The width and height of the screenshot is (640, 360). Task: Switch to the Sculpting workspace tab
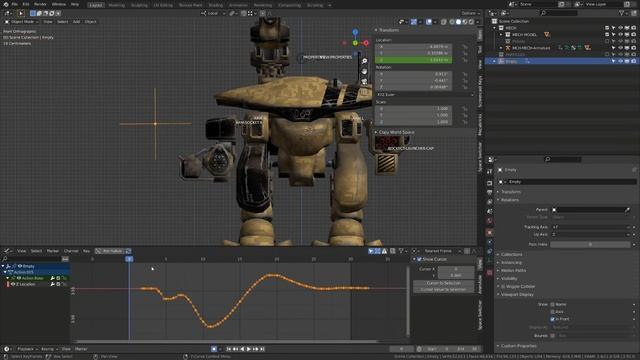[139, 5]
